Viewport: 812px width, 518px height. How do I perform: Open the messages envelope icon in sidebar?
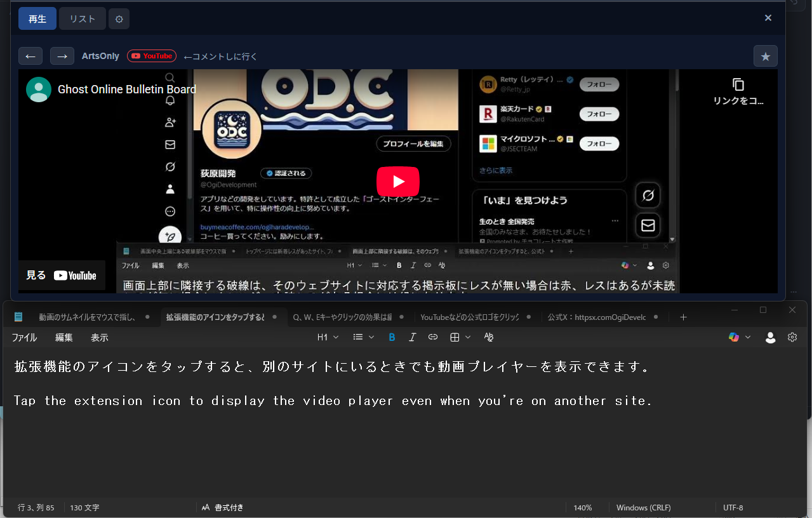170,144
